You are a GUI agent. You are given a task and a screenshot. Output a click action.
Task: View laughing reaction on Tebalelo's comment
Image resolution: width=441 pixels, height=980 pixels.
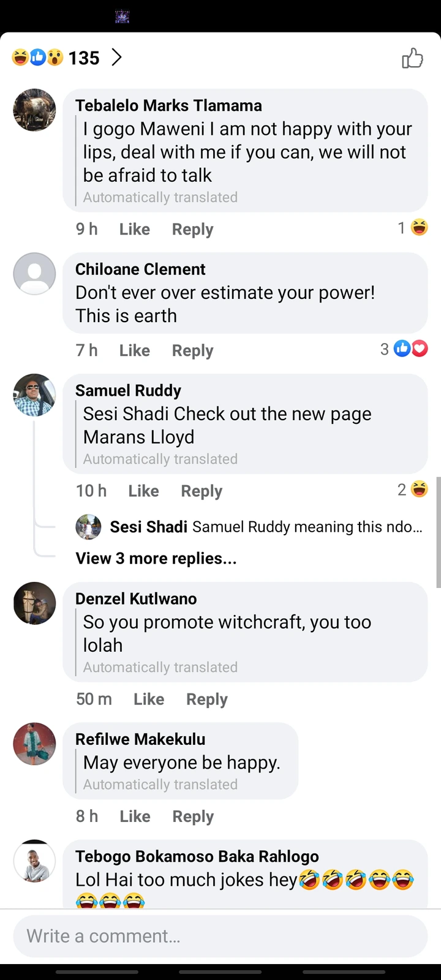pyautogui.click(x=413, y=228)
